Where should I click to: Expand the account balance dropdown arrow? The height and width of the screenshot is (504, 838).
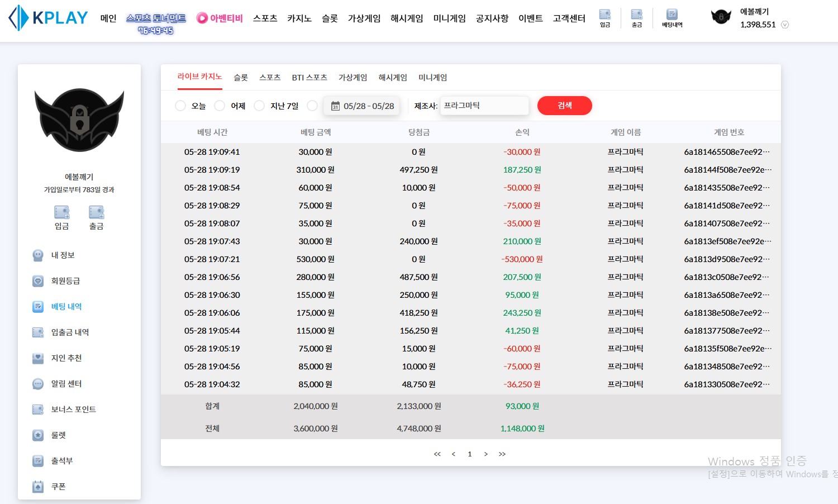(x=785, y=25)
